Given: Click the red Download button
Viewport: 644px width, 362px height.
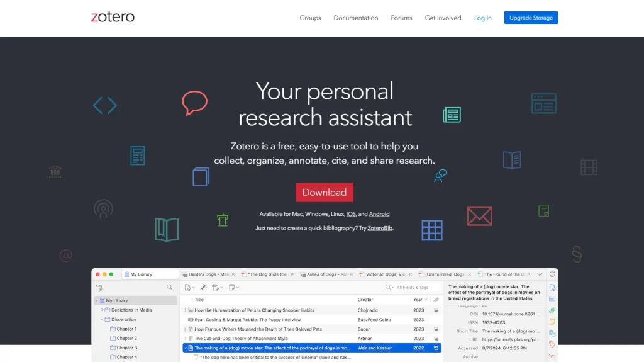Looking at the screenshot, I should point(325,192).
